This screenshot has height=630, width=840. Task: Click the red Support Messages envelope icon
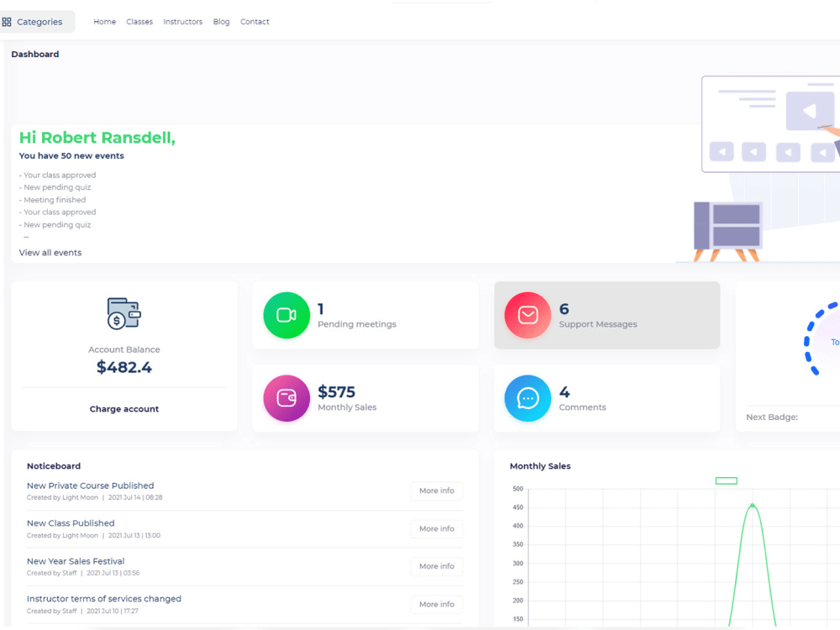[x=528, y=315]
